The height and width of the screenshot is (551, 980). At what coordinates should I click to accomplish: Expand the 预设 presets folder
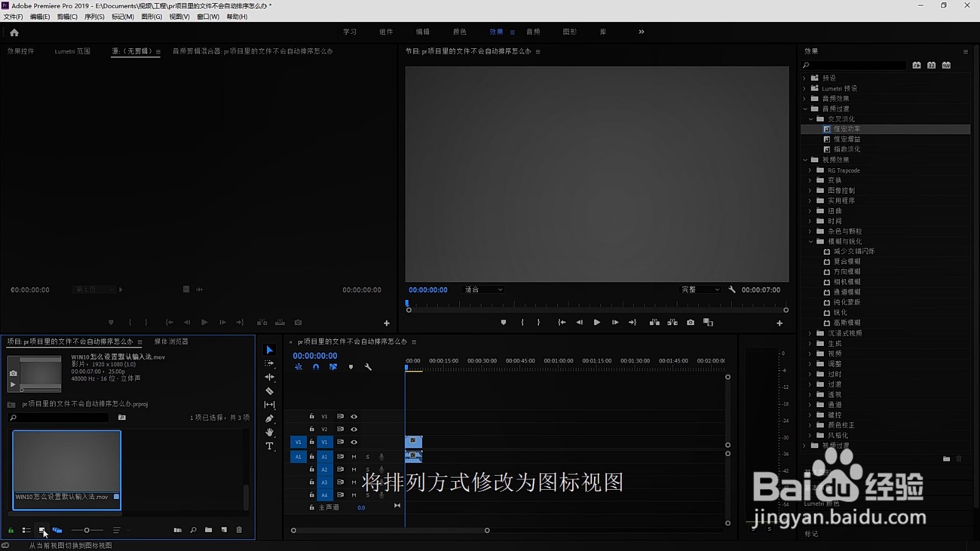pyautogui.click(x=805, y=78)
